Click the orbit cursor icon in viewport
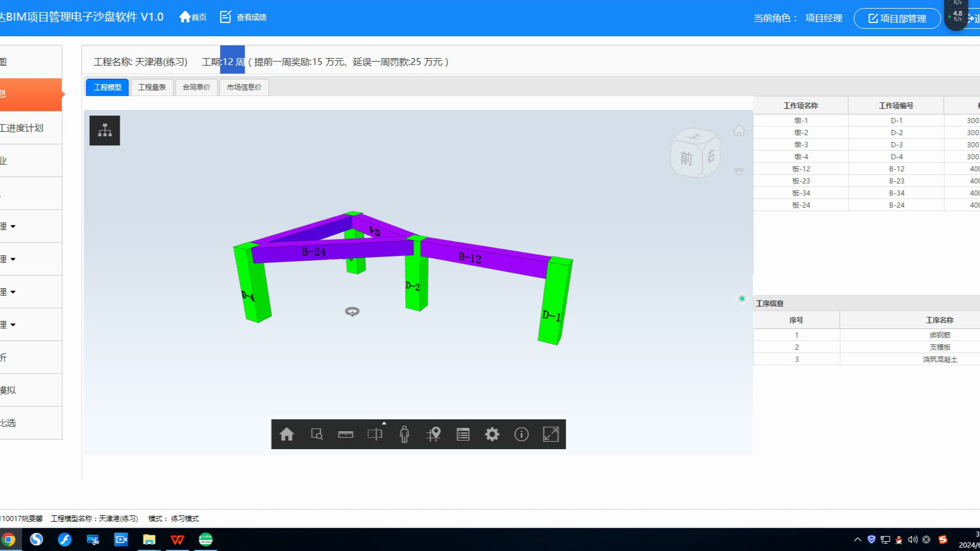 [x=352, y=311]
